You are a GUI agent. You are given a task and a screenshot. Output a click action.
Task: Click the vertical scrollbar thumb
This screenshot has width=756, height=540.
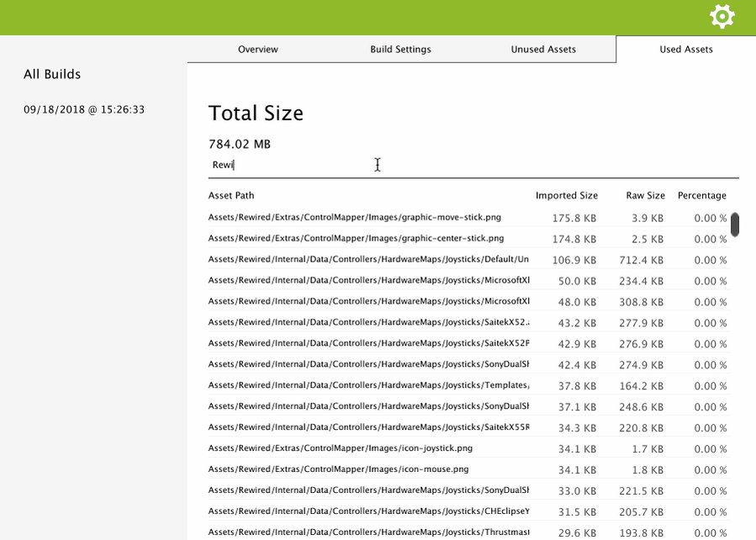[735, 225]
